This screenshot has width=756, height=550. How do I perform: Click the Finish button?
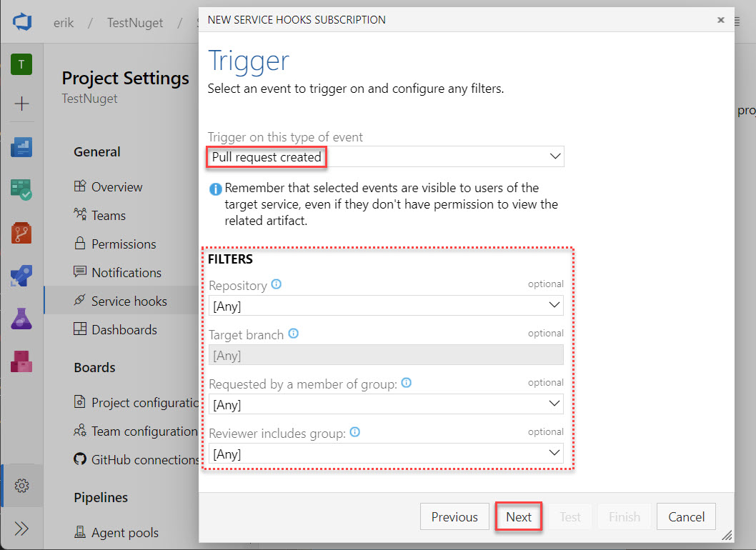625,516
